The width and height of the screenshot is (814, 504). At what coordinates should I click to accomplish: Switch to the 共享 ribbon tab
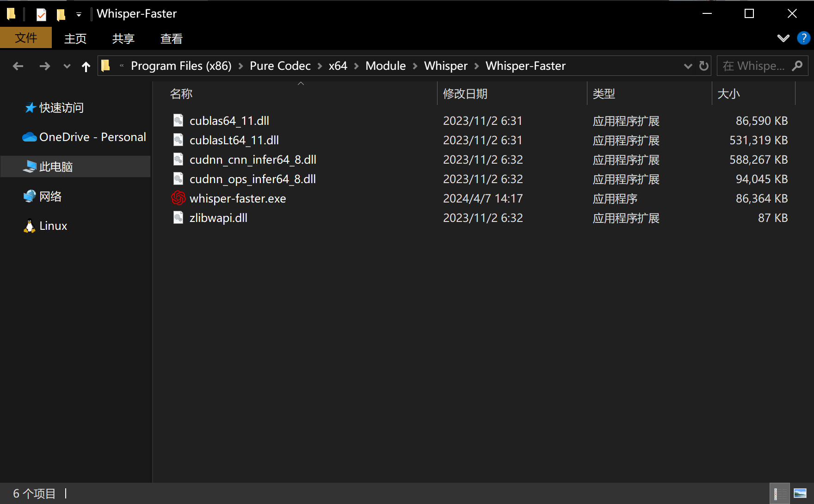(123, 38)
